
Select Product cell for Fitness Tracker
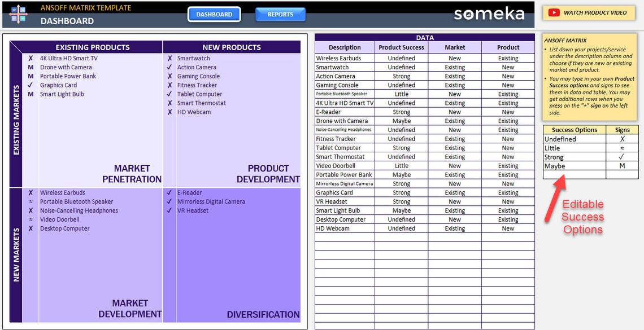508,139
